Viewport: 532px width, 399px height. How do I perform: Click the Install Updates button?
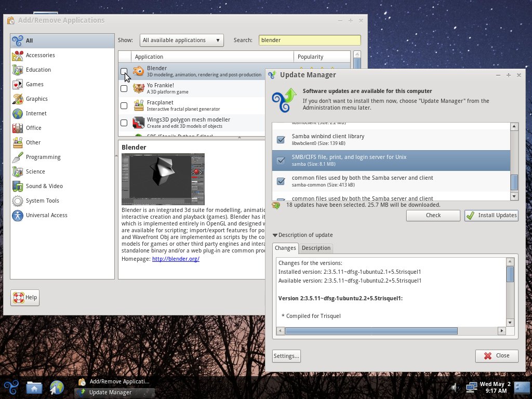490,215
